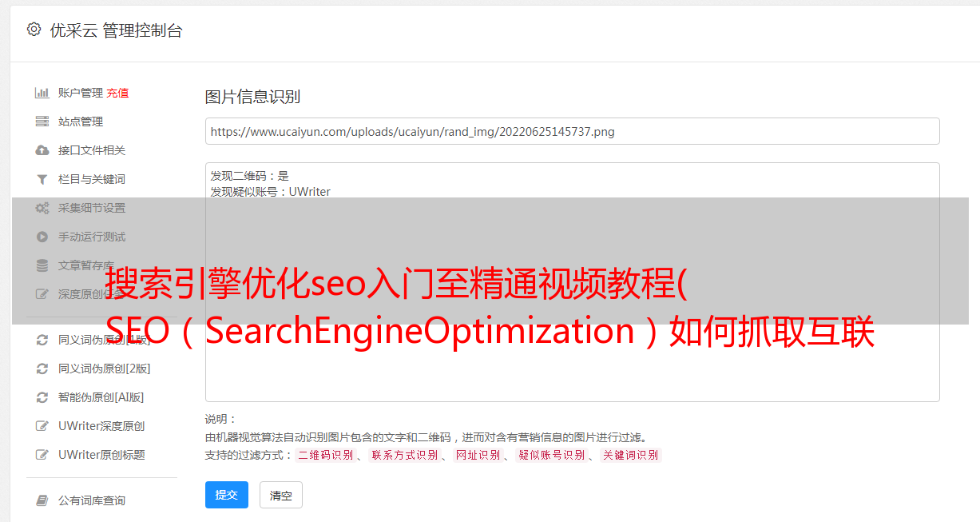Click the 智能伪原创[AI版] refresh icon

[42, 397]
